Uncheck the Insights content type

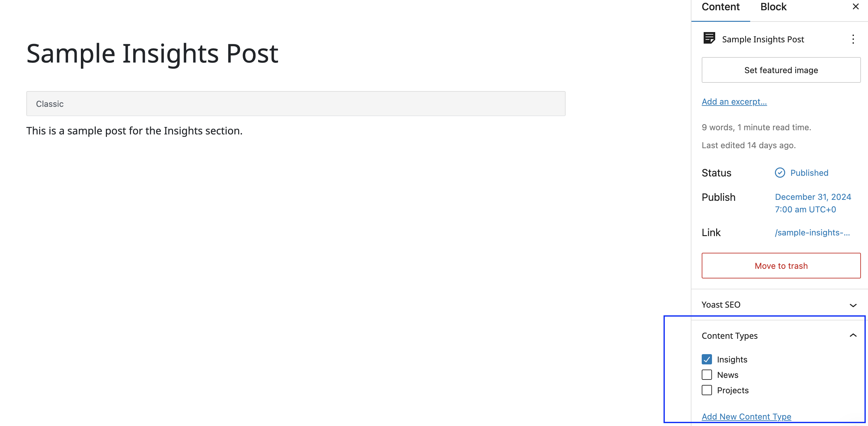coord(707,359)
